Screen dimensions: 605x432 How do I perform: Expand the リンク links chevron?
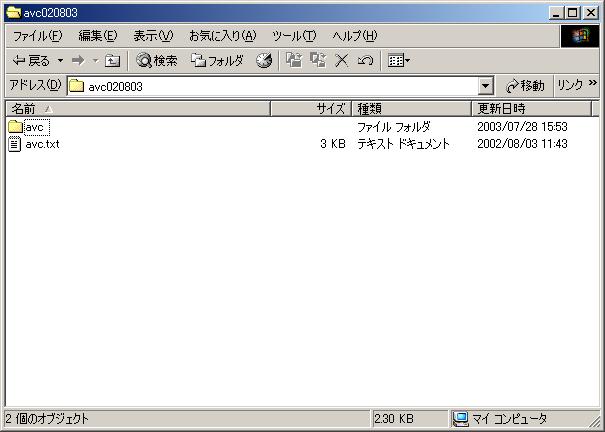tap(592, 83)
